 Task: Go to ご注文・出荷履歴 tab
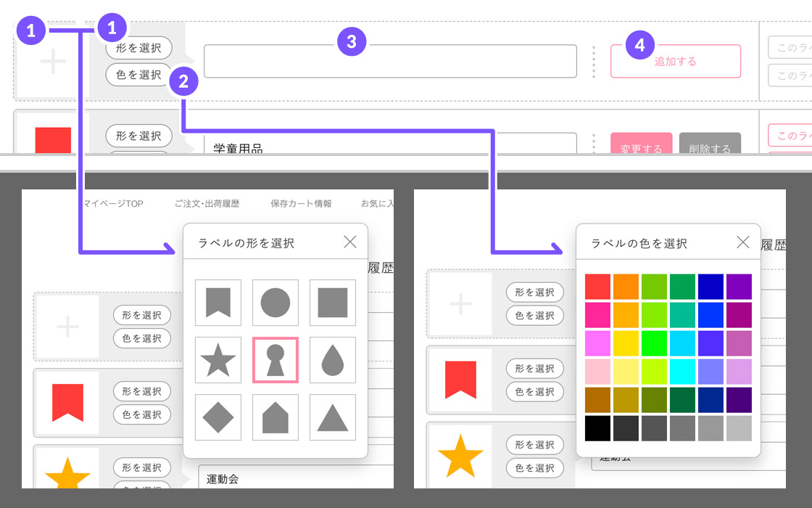point(207,204)
